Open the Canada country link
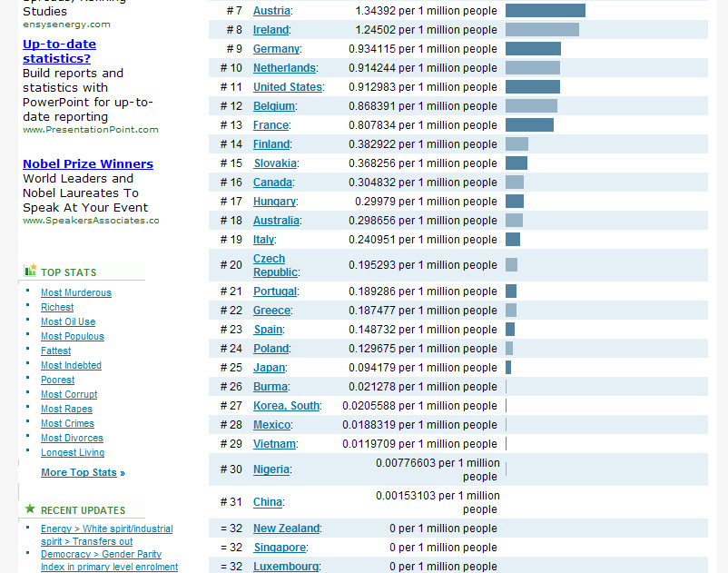This screenshot has height=573, width=728. 272,182
